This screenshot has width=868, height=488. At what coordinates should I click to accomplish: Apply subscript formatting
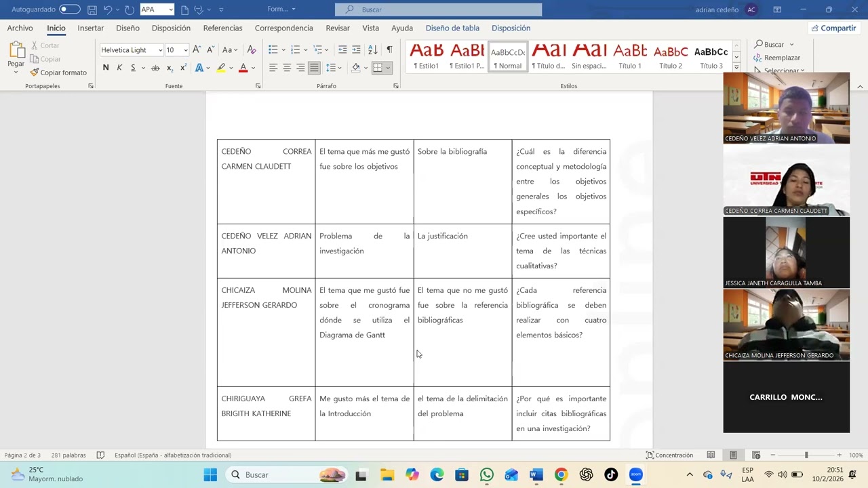pos(170,68)
